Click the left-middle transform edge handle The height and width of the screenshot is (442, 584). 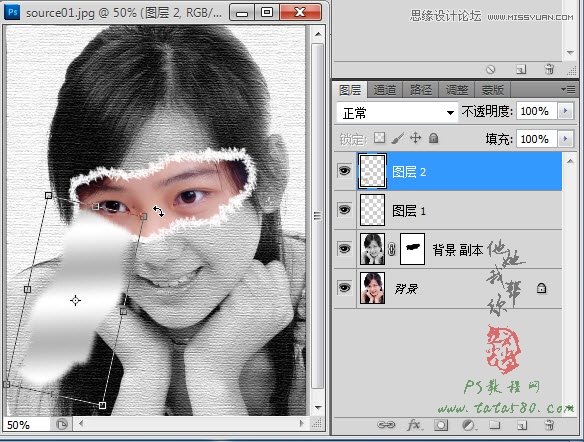[x=27, y=289]
